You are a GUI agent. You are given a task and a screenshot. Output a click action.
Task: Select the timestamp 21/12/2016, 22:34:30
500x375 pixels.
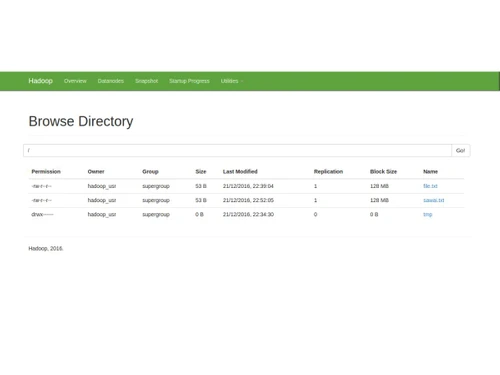pos(248,214)
